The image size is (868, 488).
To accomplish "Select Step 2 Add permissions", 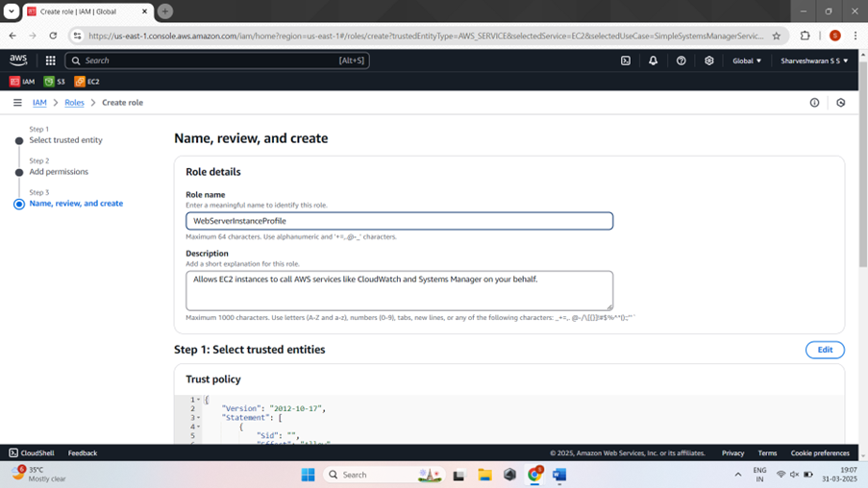I will point(59,172).
